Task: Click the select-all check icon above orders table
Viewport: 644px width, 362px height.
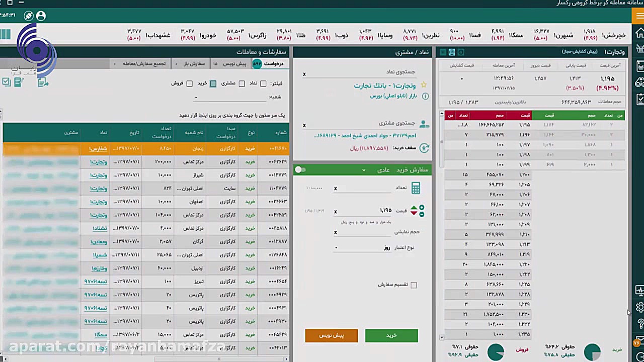Action: [x=6, y=82]
